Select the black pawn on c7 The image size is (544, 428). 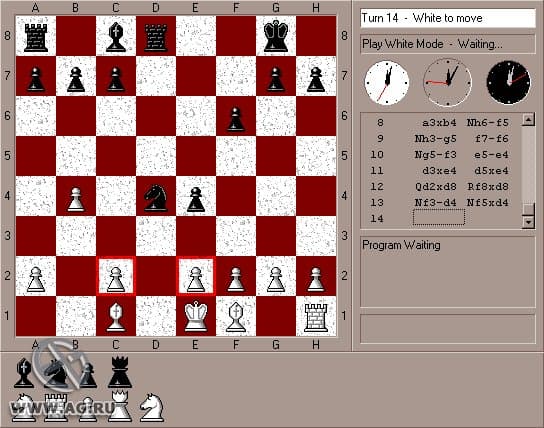[x=116, y=79]
